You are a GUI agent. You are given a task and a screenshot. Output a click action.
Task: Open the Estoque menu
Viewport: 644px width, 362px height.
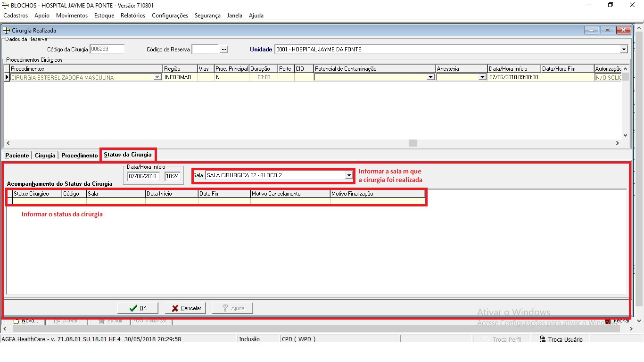104,16
